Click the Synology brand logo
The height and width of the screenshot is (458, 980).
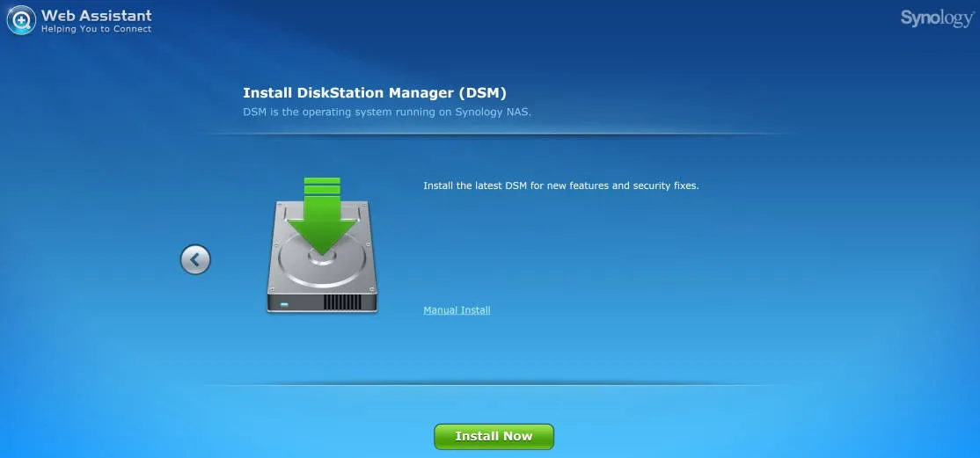937,18
